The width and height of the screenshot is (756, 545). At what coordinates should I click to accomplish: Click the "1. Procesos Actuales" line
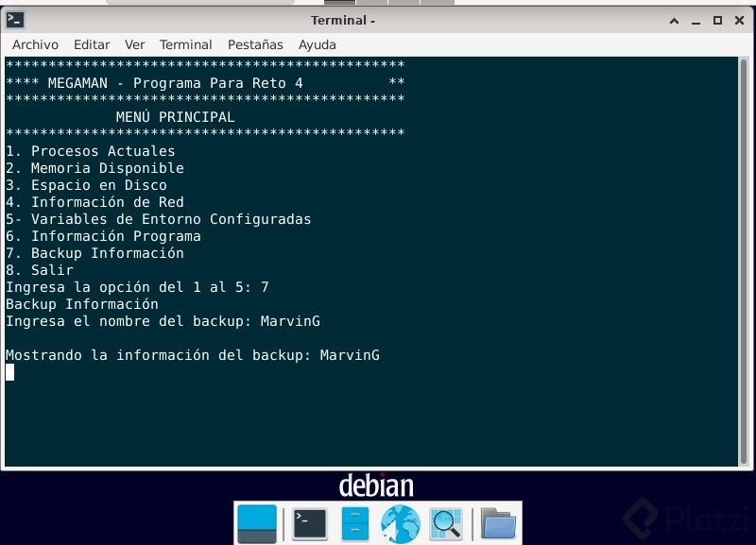[90, 151]
